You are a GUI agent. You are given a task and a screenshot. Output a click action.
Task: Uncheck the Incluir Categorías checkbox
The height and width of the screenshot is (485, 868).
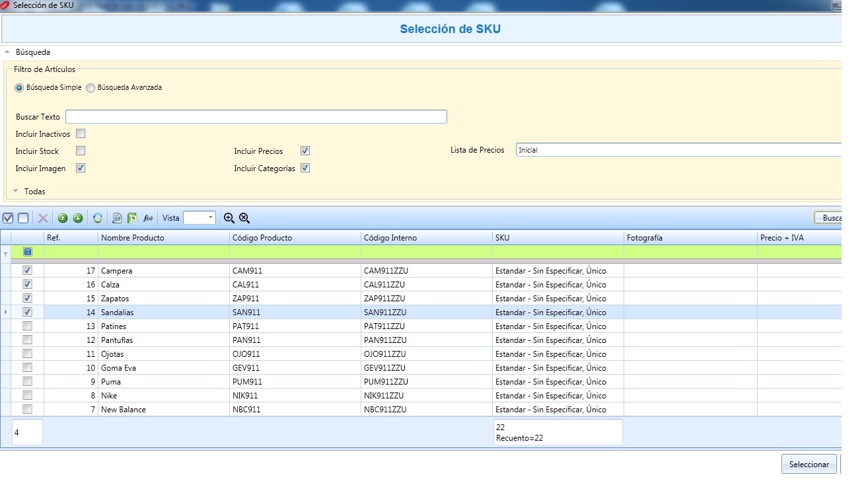pos(305,168)
